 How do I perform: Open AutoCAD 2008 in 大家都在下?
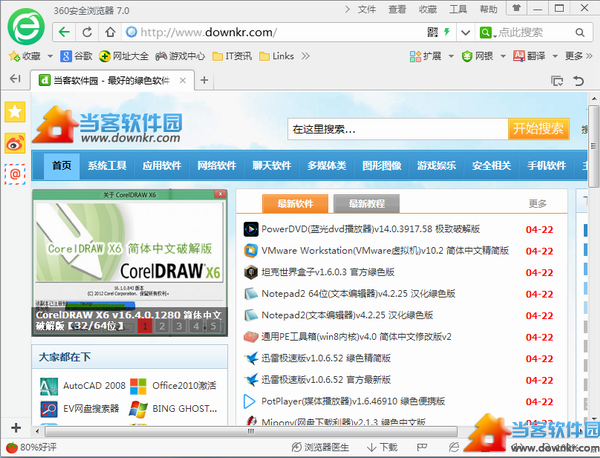[83, 386]
